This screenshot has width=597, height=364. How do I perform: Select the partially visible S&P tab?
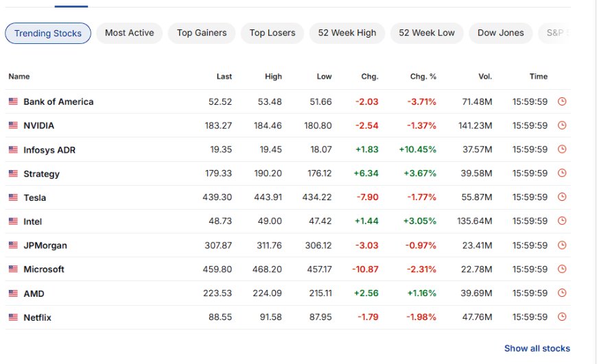coord(554,33)
